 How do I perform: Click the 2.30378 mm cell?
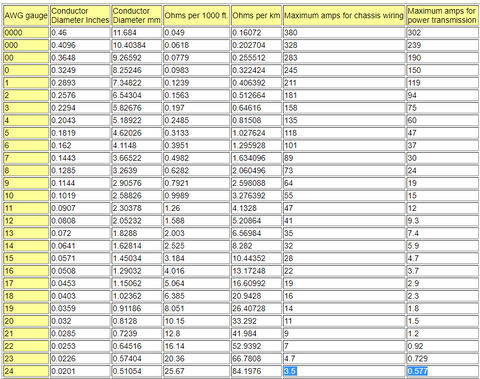[137, 208]
